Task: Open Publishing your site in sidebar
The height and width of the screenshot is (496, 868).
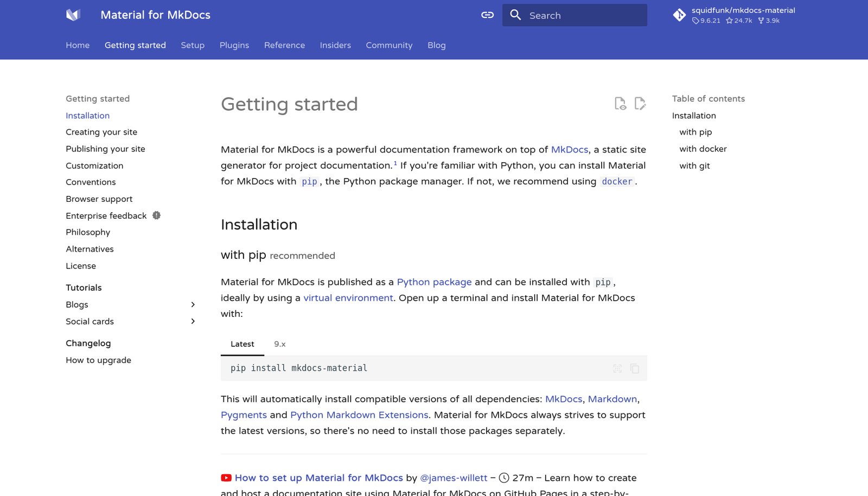Action: pos(105,149)
